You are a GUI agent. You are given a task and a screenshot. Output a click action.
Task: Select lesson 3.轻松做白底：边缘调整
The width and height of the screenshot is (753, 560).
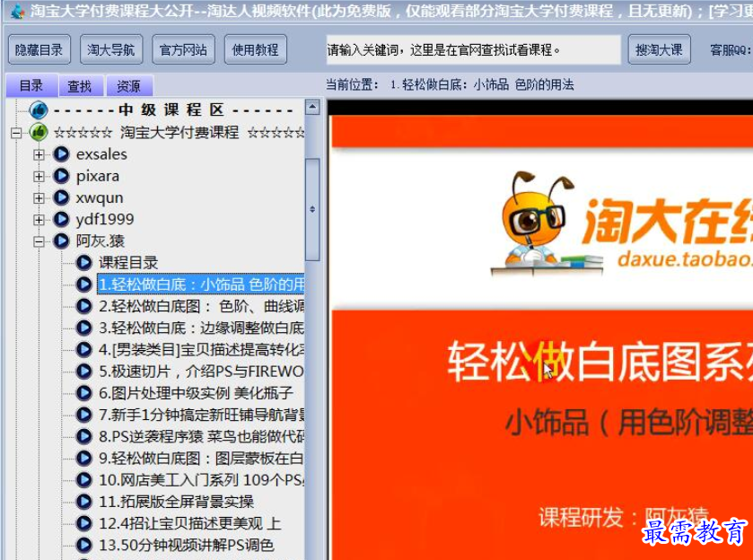pos(201,328)
